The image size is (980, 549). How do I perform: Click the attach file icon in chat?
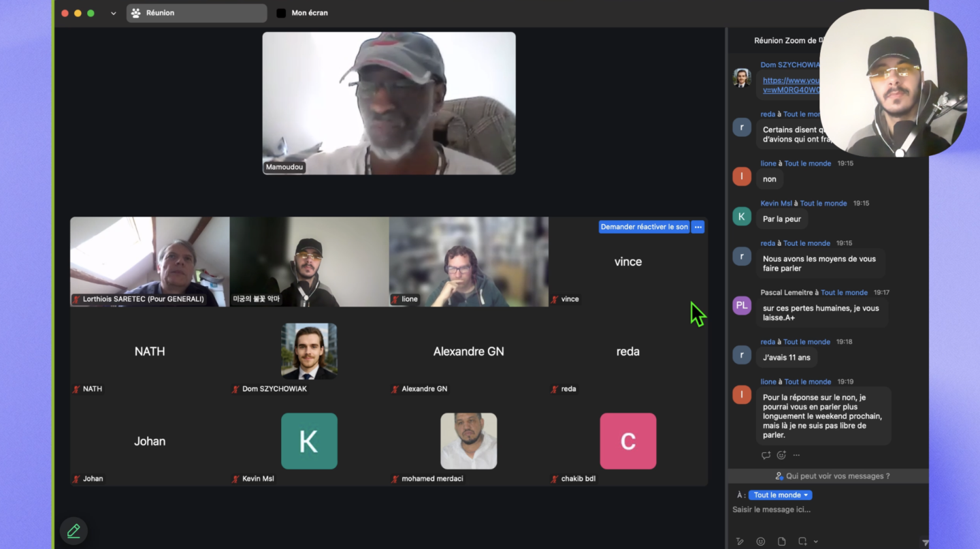pos(781,542)
